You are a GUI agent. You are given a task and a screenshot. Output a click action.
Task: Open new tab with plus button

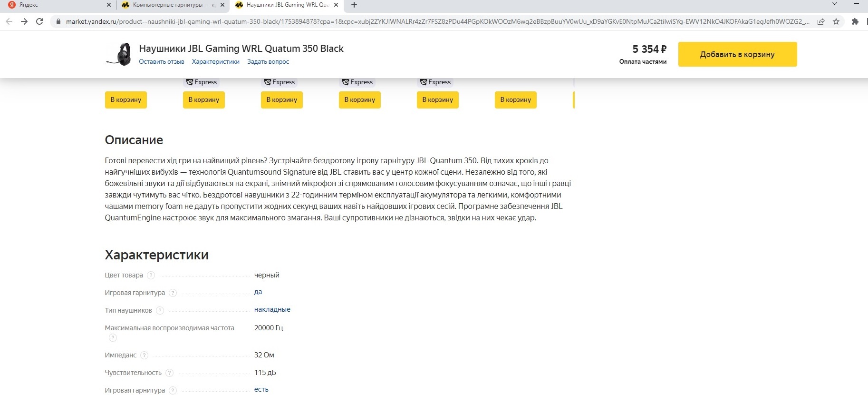354,5
